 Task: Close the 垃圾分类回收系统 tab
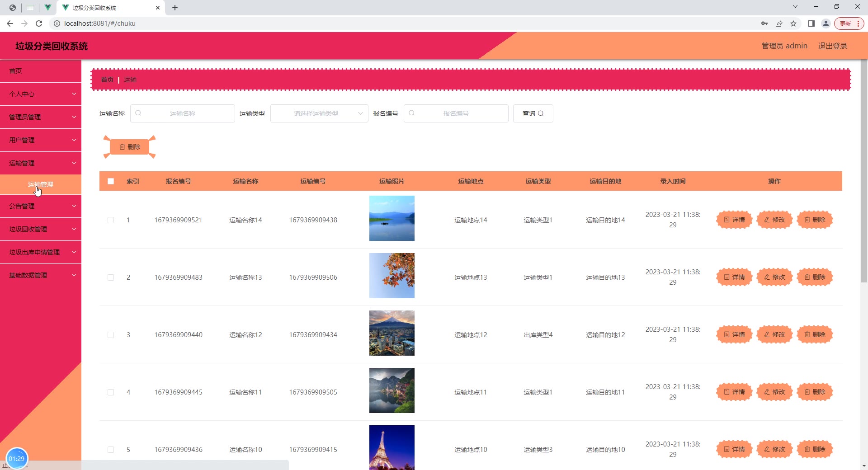(x=158, y=8)
